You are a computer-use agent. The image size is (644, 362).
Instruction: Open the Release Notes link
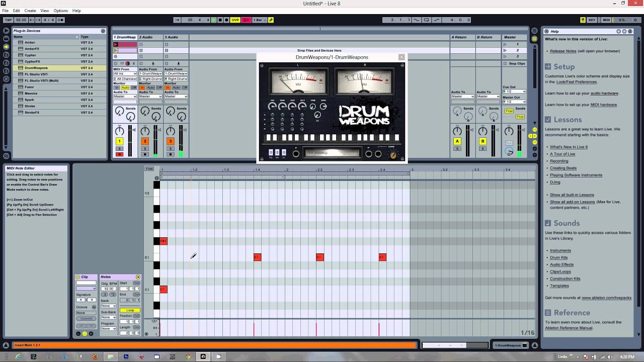563,51
